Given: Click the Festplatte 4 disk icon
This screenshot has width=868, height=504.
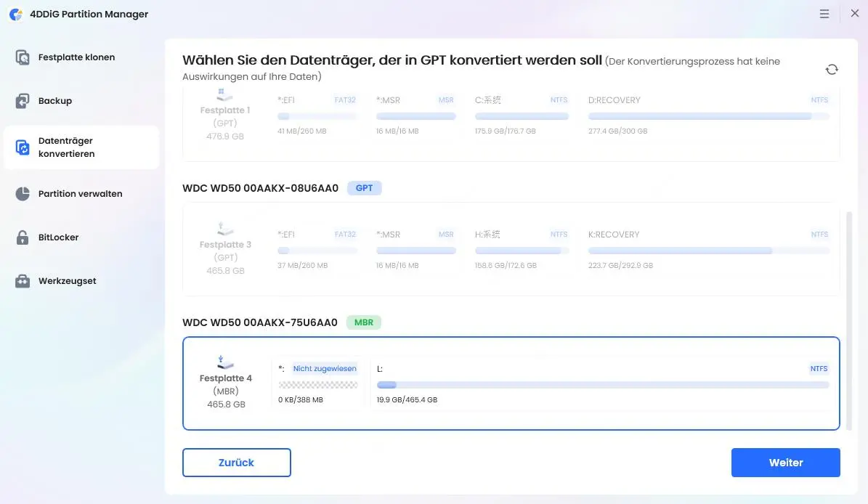Looking at the screenshot, I should point(224,362).
